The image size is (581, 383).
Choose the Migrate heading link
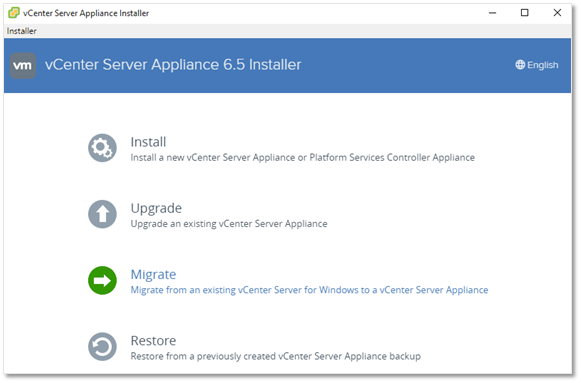153,275
